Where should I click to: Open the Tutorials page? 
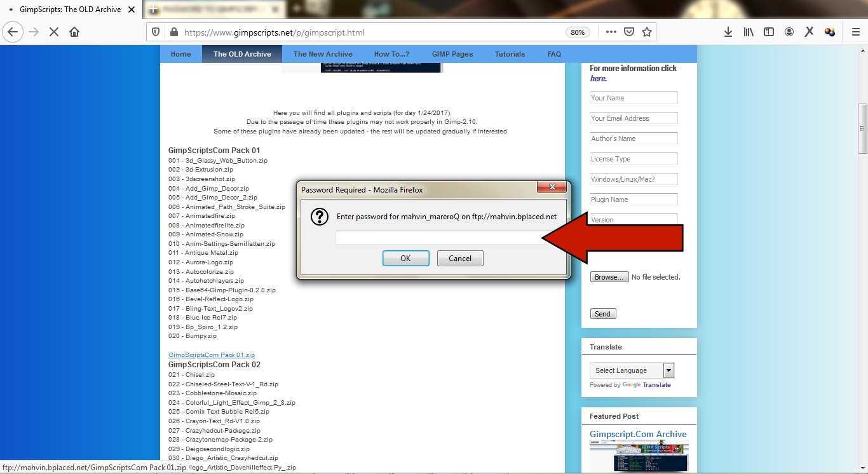(510, 54)
